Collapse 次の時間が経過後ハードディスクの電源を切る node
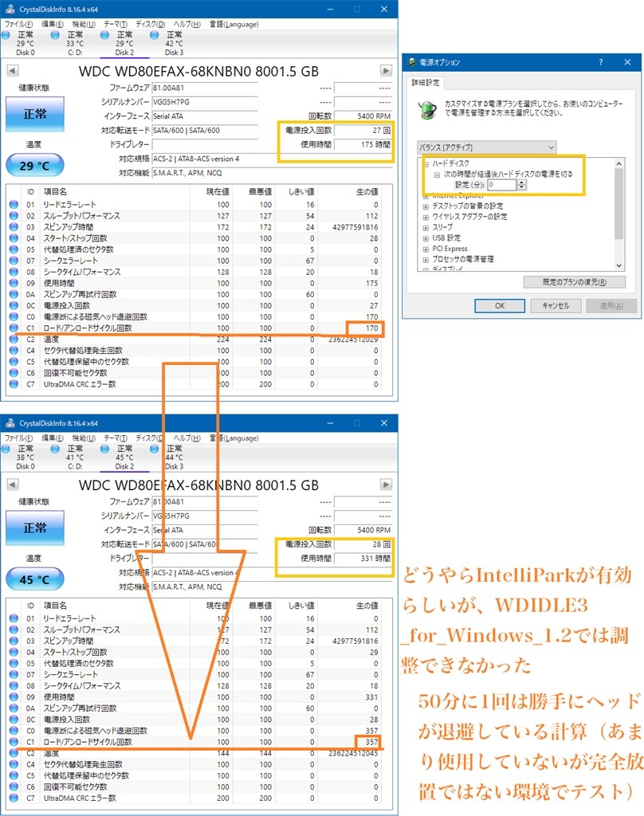 pos(437,175)
